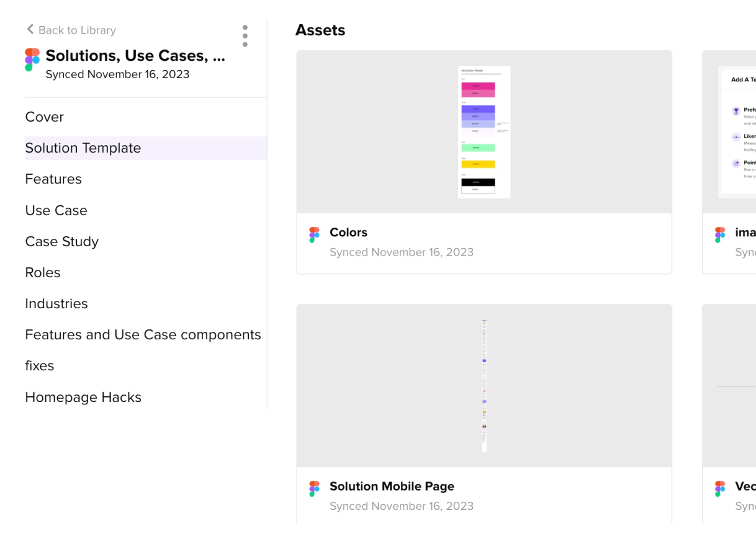Open Solution Mobile Page thumbnail preview
The width and height of the screenshot is (756, 552).
pyautogui.click(x=484, y=386)
